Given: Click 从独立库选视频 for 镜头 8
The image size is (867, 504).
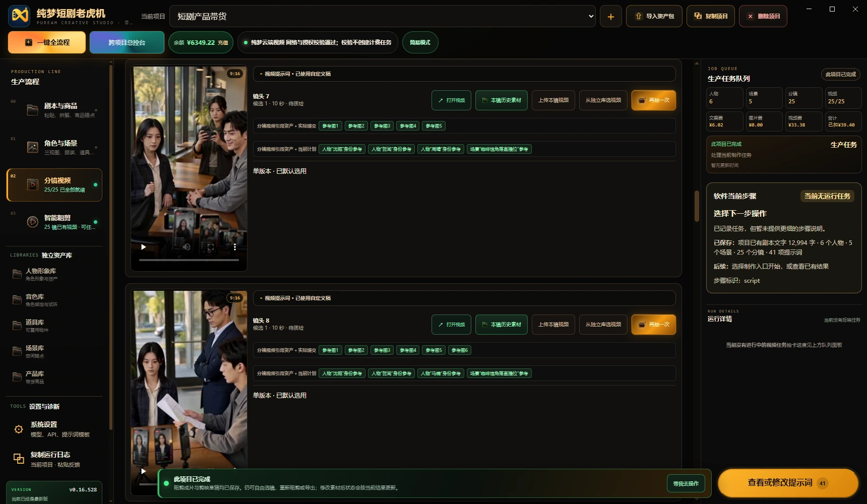Looking at the screenshot, I should point(603,325).
